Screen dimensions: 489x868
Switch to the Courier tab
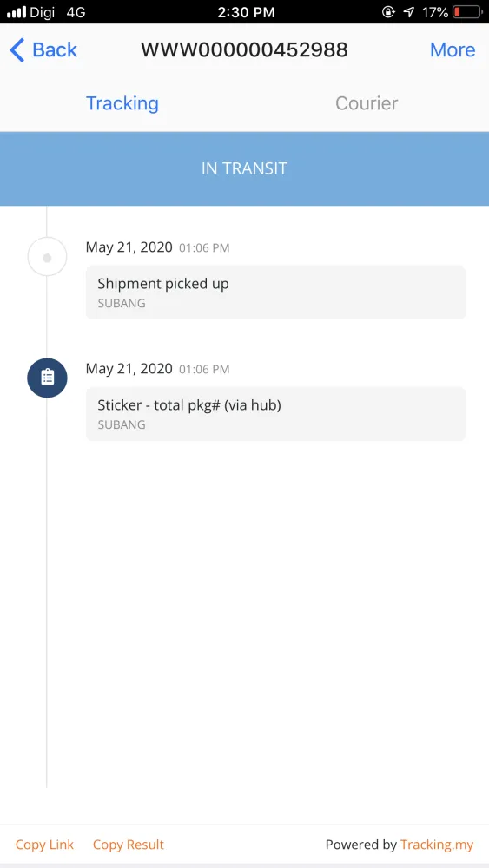pyautogui.click(x=367, y=103)
